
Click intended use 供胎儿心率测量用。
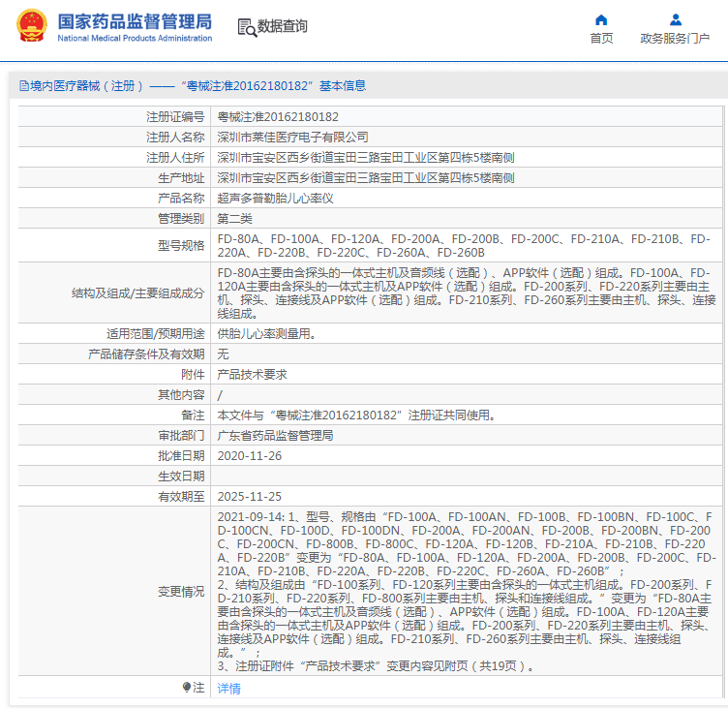coord(266,334)
